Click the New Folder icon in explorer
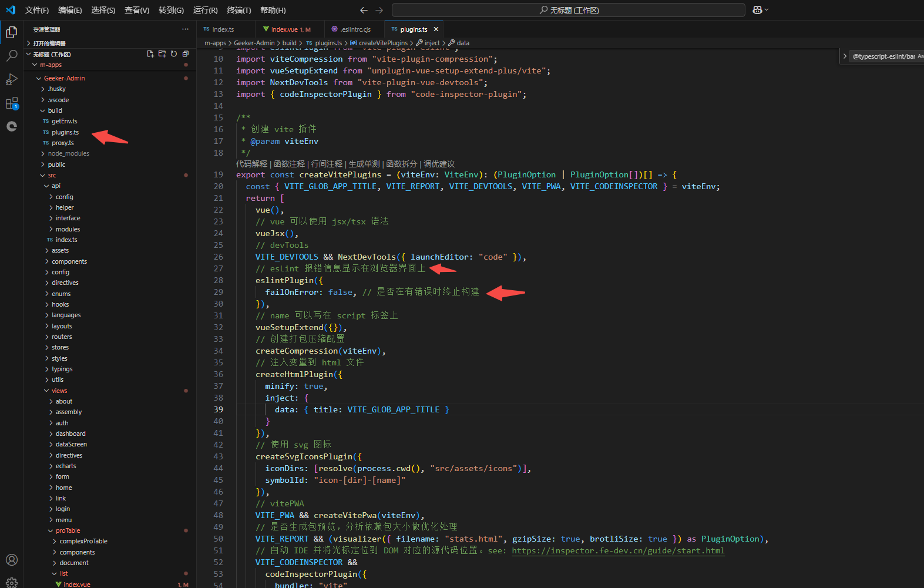 (162, 54)
